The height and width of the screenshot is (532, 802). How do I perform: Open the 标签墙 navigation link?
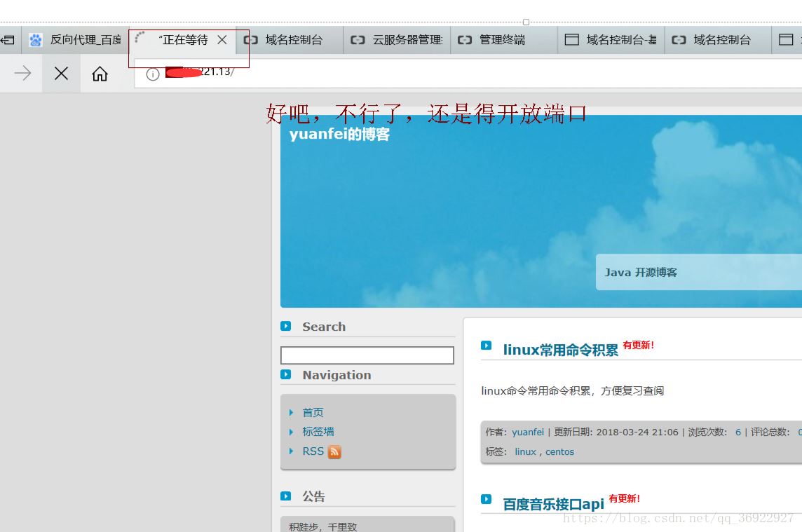point(318,432)
